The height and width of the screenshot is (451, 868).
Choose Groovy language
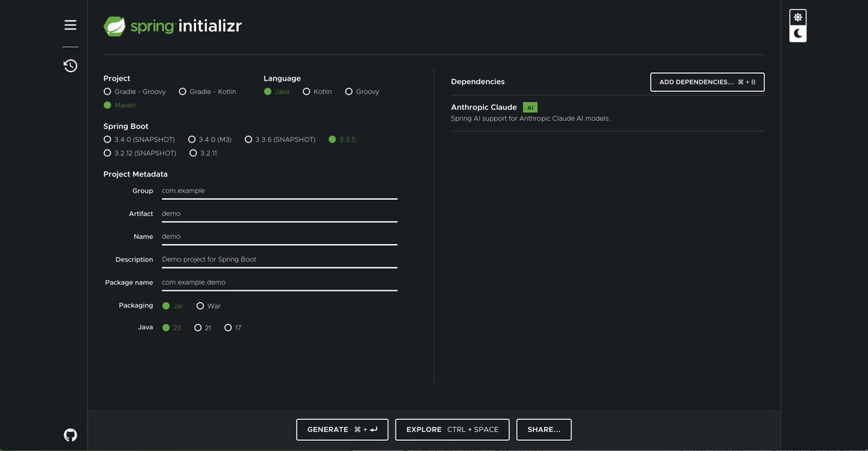[362, 92]
